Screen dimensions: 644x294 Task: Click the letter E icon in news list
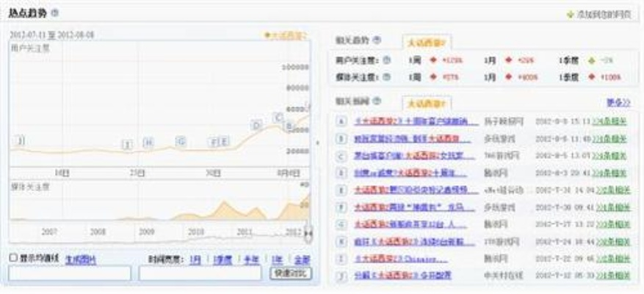pos(341,190)
